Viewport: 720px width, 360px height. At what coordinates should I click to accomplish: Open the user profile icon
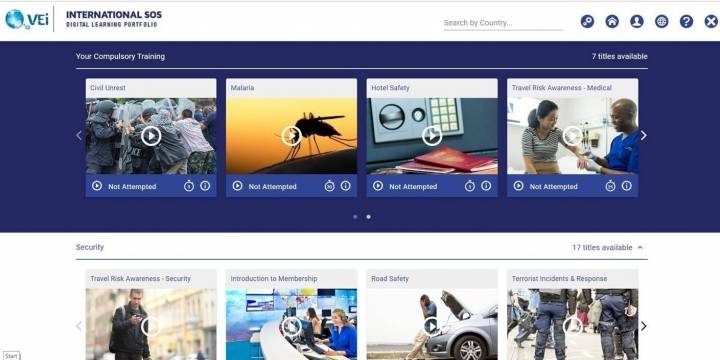636,21
